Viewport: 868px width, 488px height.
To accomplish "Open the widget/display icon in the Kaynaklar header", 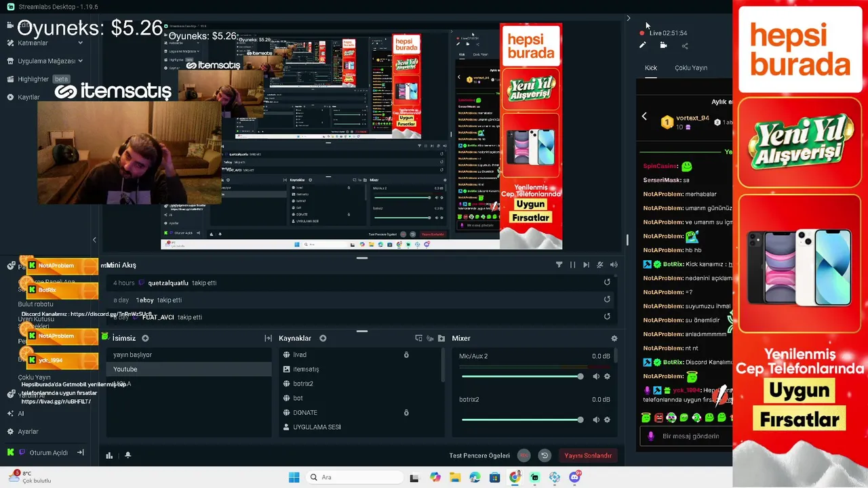I will pos(418,338).
